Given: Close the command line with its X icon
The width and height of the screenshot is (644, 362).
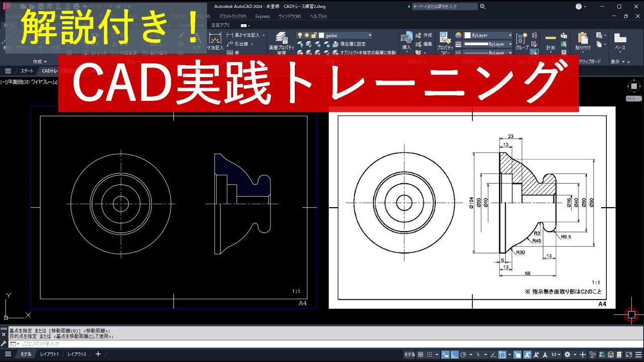Looking at the screenshot, I should (x=4, y=334).
